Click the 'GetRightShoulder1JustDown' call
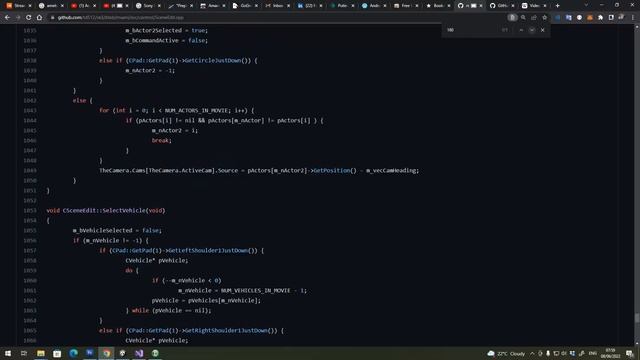 pos(226,331)
